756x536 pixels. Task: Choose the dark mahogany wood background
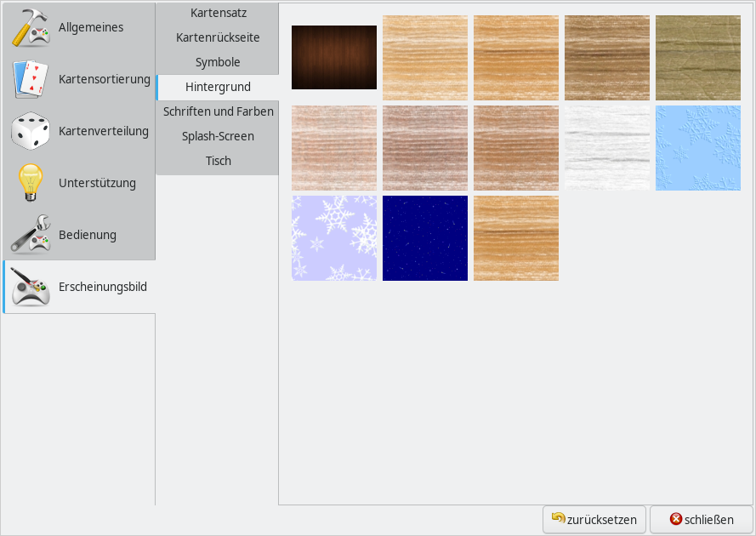coord(334,58)
